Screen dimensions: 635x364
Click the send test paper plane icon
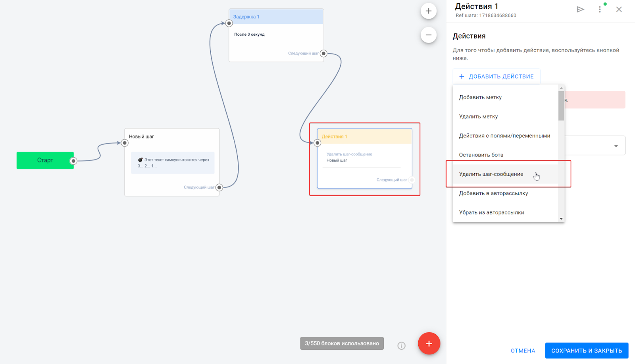[x=580, y=10]
